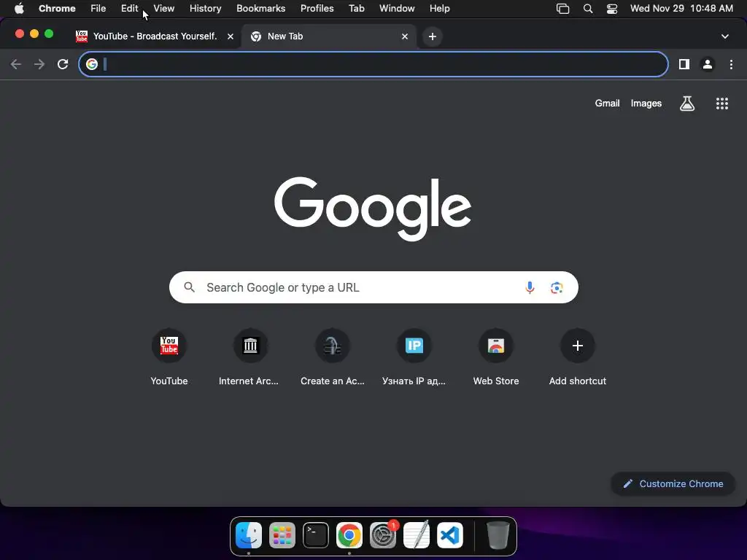Open Control Center in menu bar

pyautogui.click(x=612, y=9)
